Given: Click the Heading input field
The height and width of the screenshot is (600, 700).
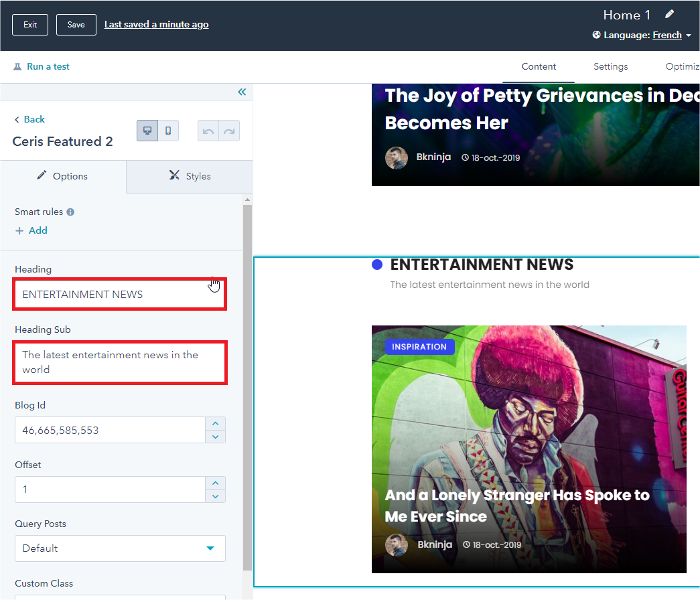Looking at the screenshot, I should (x=120, y=294).
